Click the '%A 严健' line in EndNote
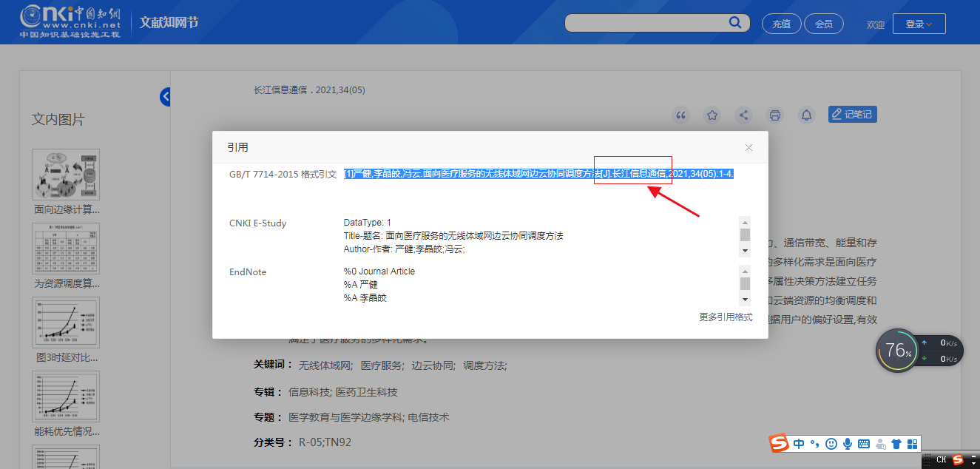This screenshot has width=980, height=469. 361,285
